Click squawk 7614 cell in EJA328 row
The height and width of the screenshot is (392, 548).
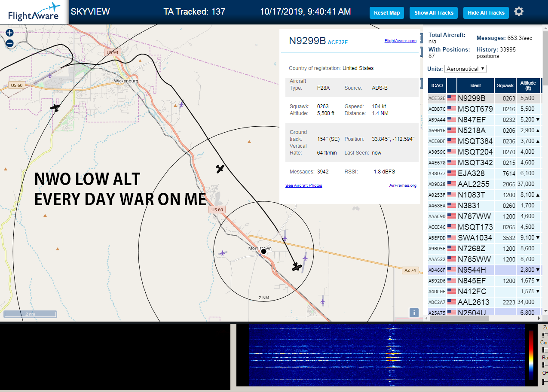[x=505, y=173]
